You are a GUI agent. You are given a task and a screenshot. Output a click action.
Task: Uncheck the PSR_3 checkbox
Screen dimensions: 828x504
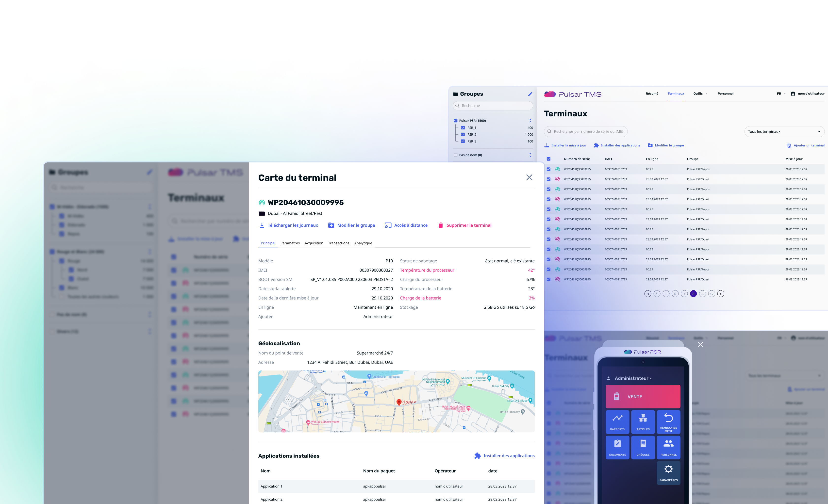463,141
